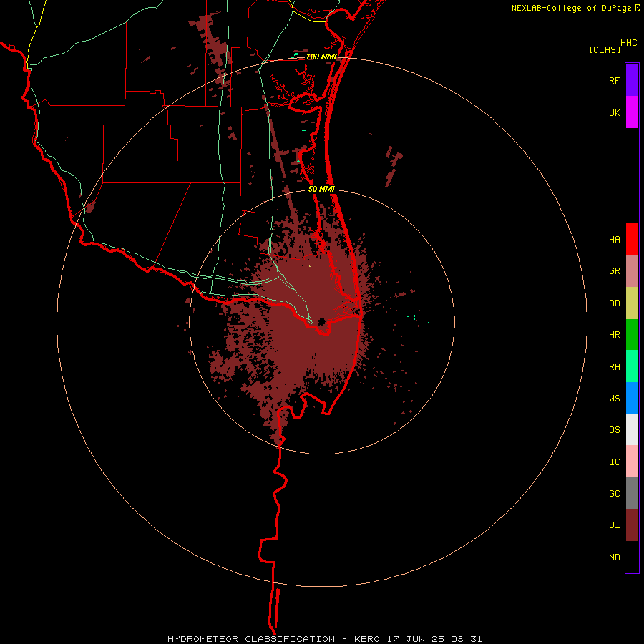Click the 50 NMI range ring label
Screen dimensions: 644x644
pyautogui.click(x=321, y=189)
